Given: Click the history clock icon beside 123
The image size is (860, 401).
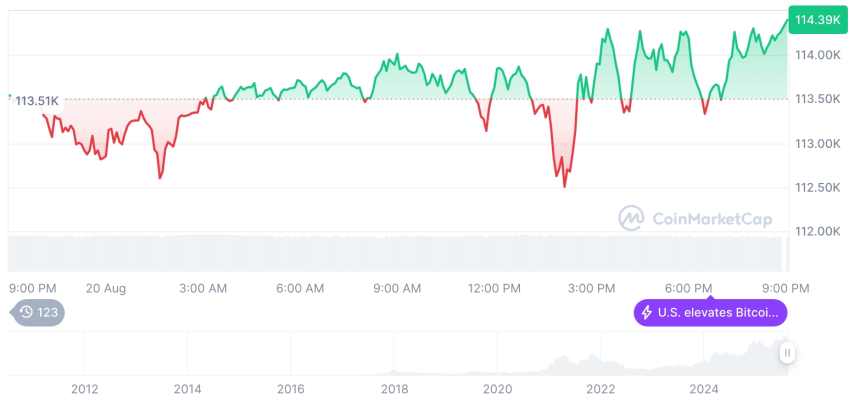Looking at the screenshot, I should point(27,313).
